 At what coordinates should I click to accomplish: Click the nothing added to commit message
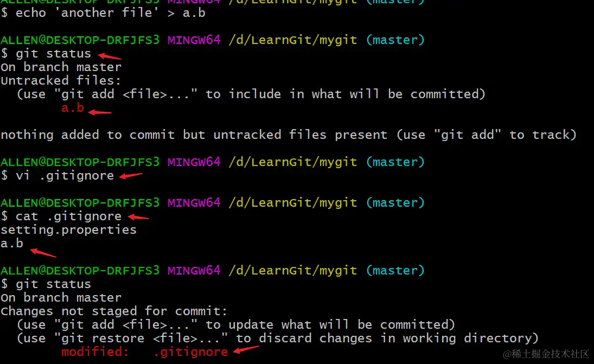tap(288, 135)
